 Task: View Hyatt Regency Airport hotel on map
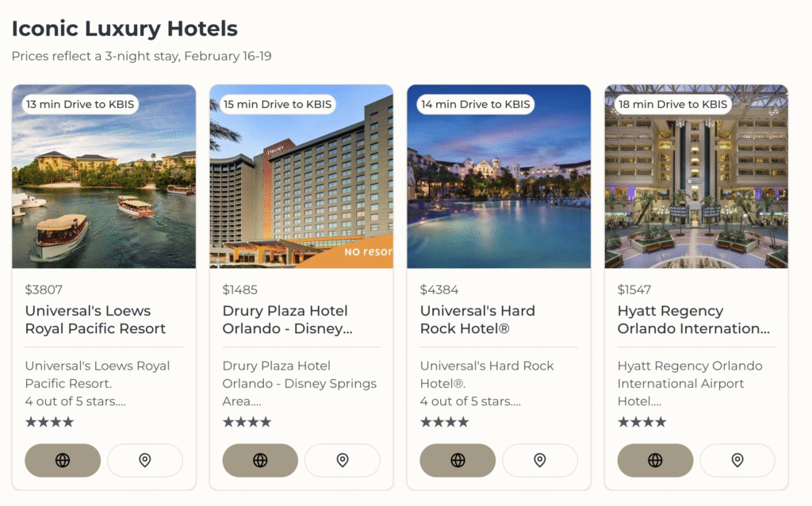pyautogui.click(x=737, y=460)
